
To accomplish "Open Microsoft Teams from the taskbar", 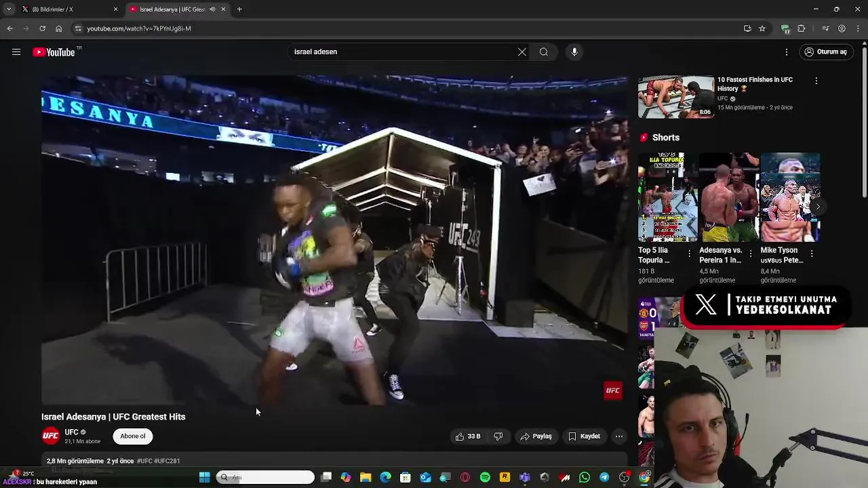I will pyautogui.click(x=525, y=477).
